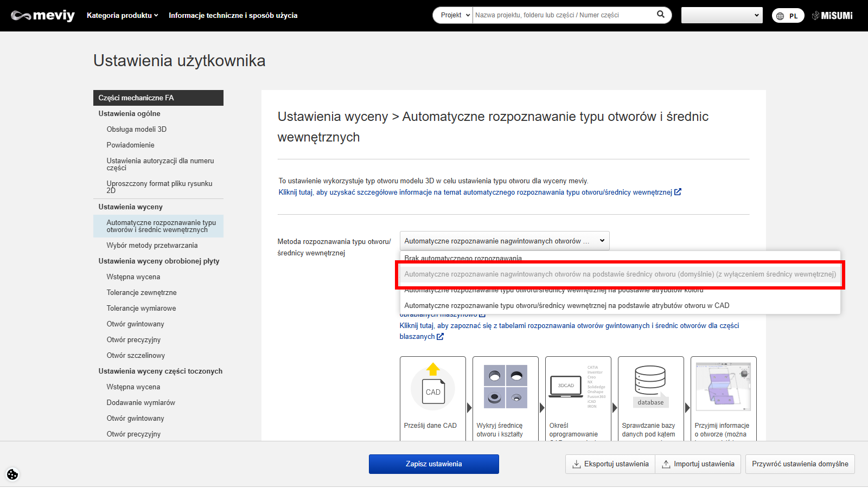Open Informacje techniczne i sposób użycia
Viewport: 868px width, 488px height.
tap(233, 15)
